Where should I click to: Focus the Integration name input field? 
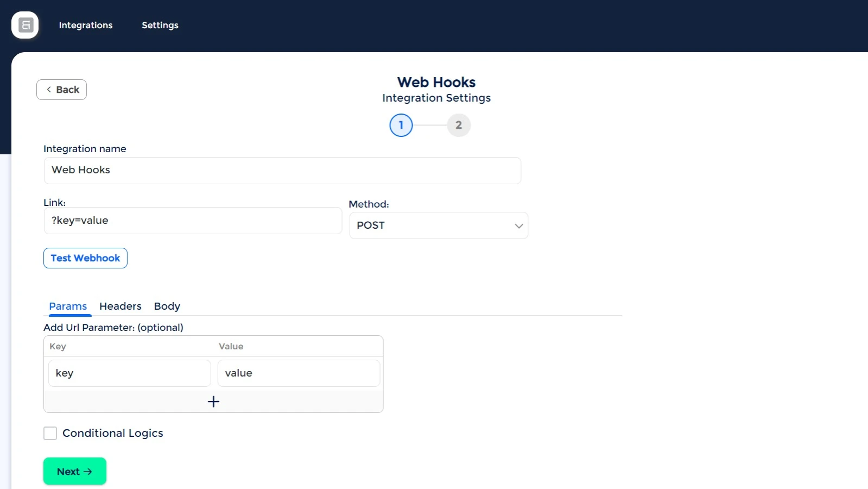(282, 171)
